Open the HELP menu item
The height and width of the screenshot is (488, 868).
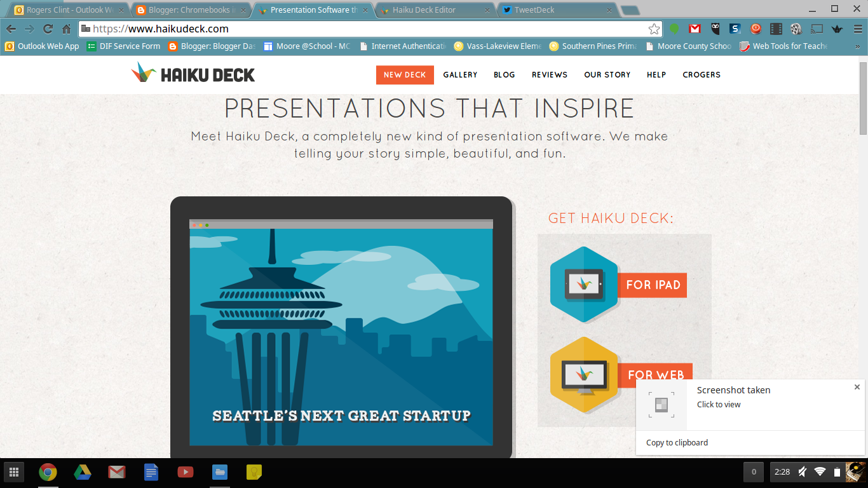click(x=656, y=75)
